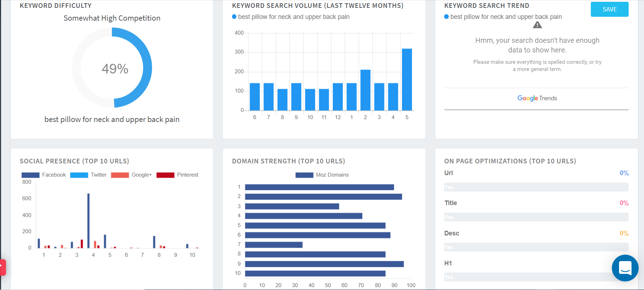Click the "KEYWORD SEARCH TREND" heading
Screen dimensions: 644x290
pos(487,6)
